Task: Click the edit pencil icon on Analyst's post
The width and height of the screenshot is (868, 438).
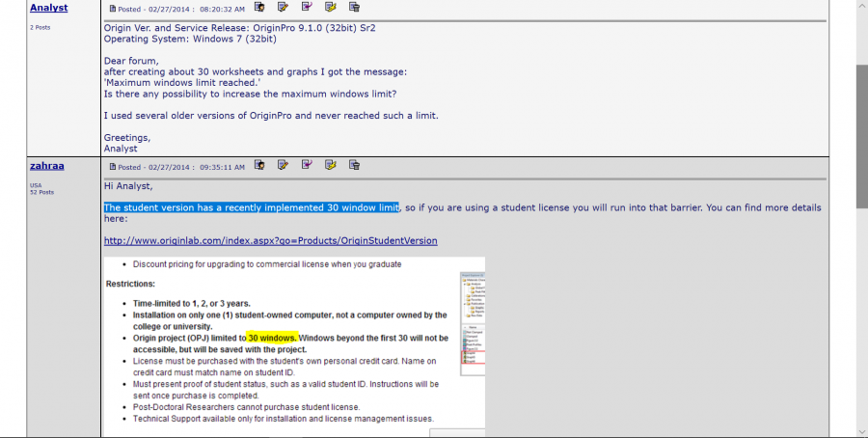Action: (x=283, y=7)
